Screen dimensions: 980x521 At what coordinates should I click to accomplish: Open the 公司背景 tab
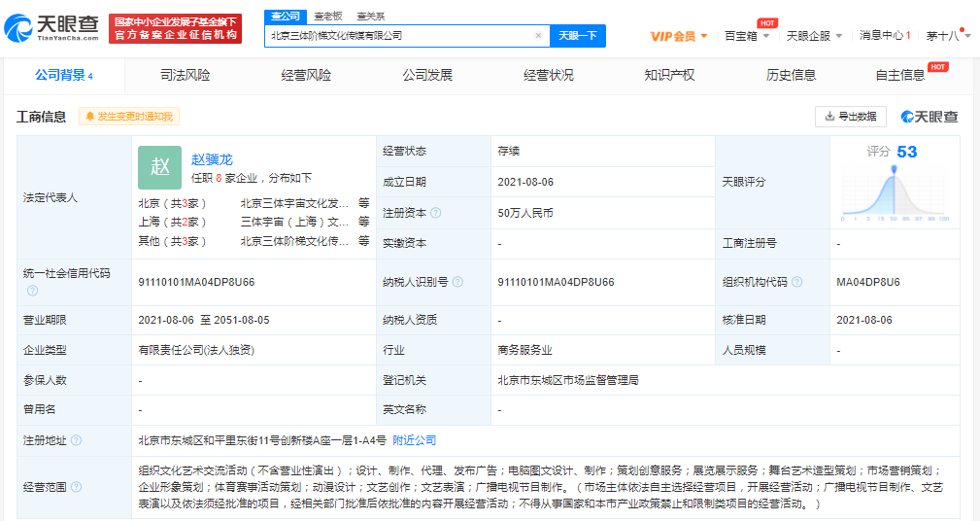pyautogui.click(x=64, y=76)
